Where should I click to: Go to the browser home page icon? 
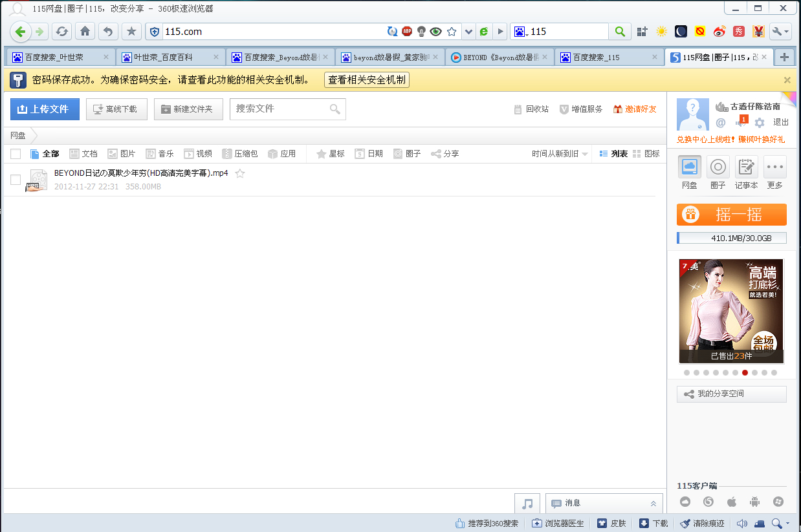(x=85, y=31)
